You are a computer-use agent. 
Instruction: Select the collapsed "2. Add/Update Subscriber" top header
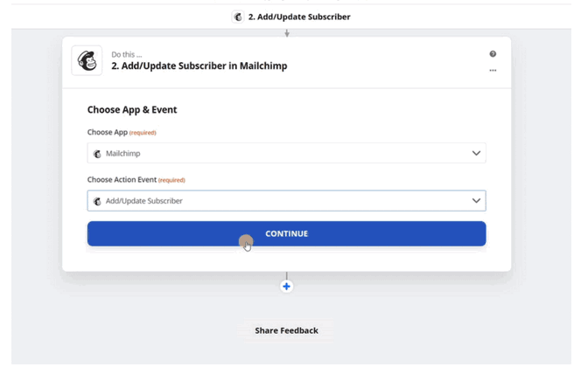tap(297, 17)
